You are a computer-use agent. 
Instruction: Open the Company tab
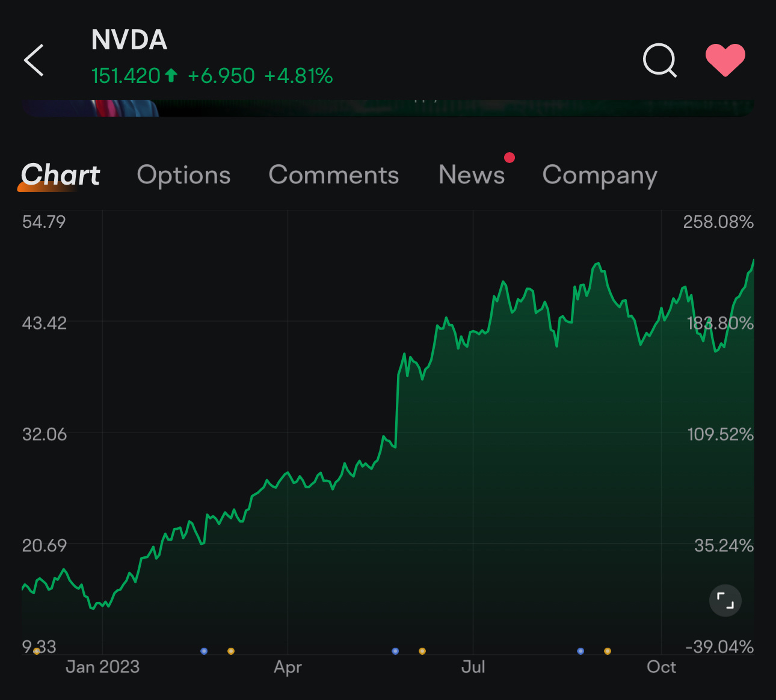click(600, 176)
